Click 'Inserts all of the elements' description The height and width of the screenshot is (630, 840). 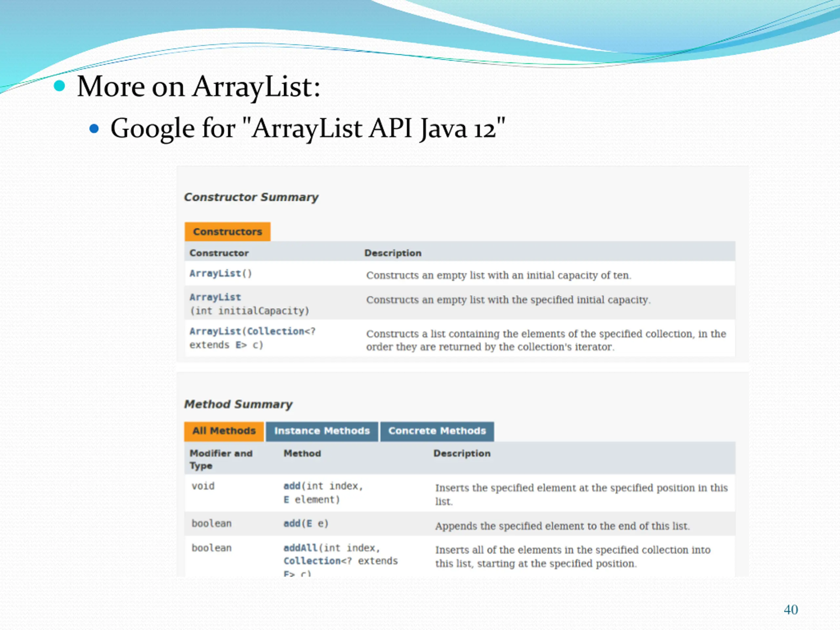[573, 557]
